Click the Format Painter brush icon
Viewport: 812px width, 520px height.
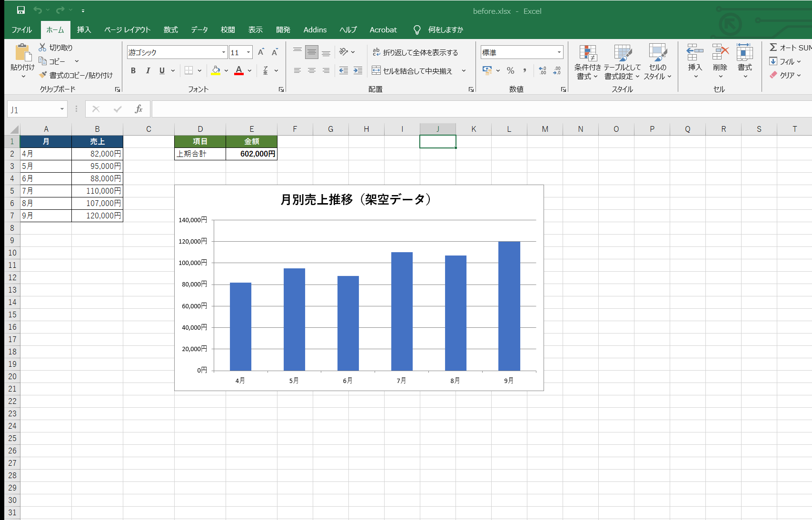pos(43,75)
